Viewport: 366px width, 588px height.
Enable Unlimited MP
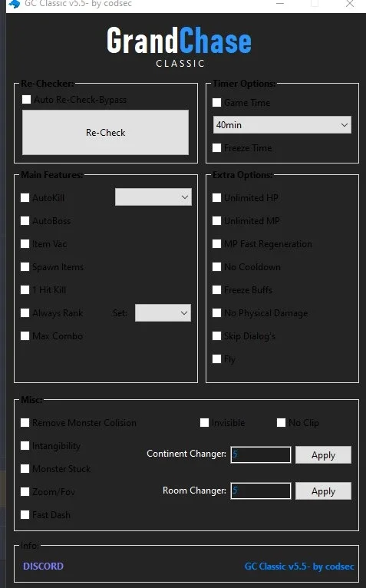point(216,220)
